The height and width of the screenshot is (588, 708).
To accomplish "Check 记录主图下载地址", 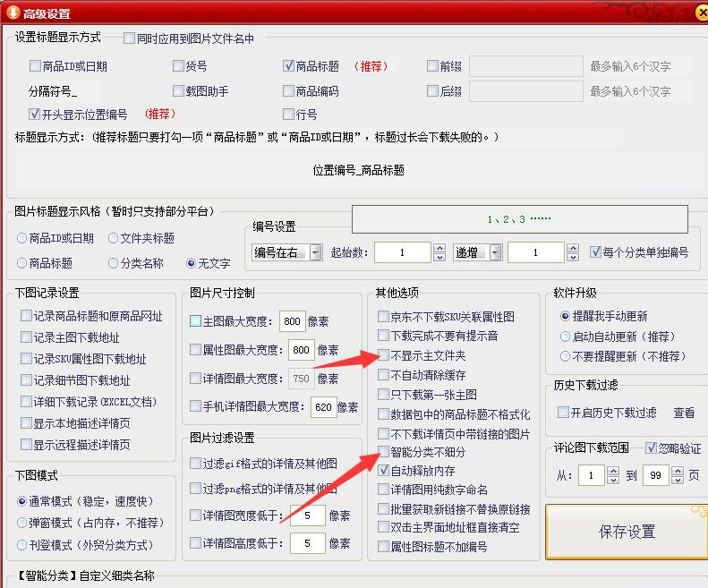I will point(26,337).
